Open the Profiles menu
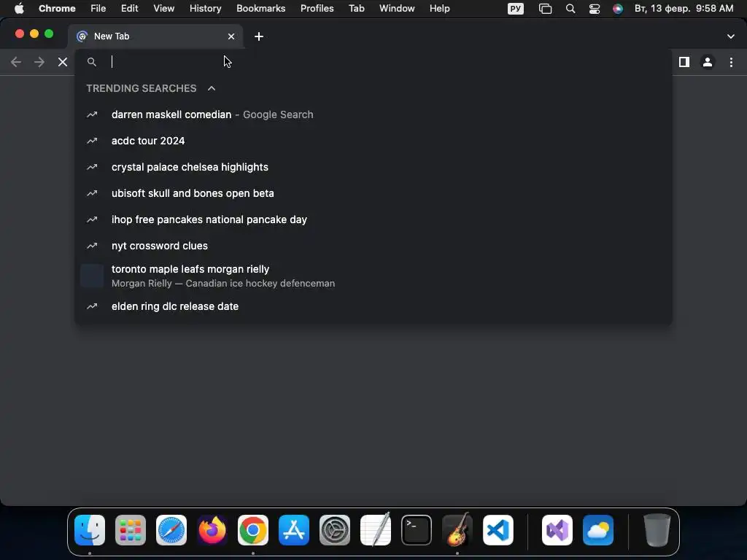The height and width of the screenshot is (560, 747). [317, 9]
